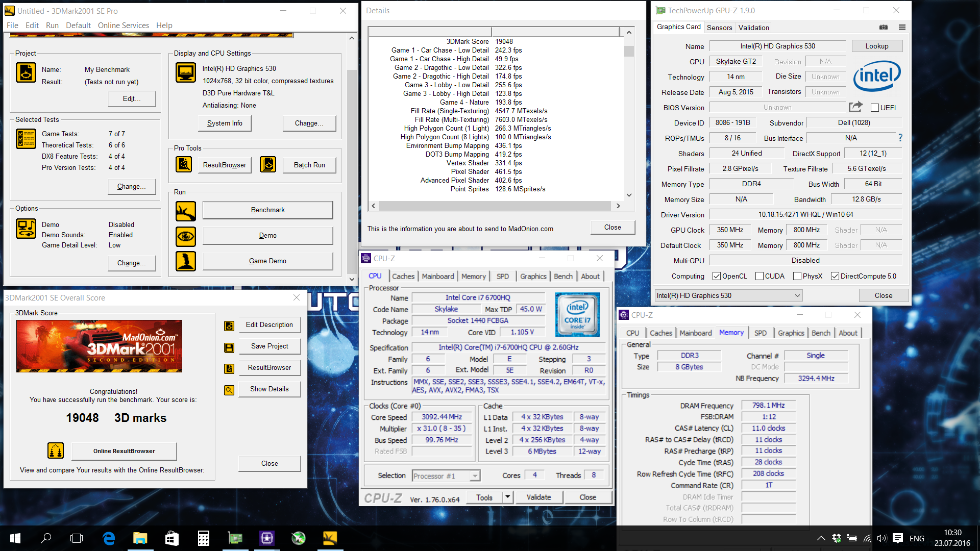The height and width of the screenshot is (551, 980).
Task: Toggle the OpenCL checkbox in GPU-Z
Action: click(717, 276)
